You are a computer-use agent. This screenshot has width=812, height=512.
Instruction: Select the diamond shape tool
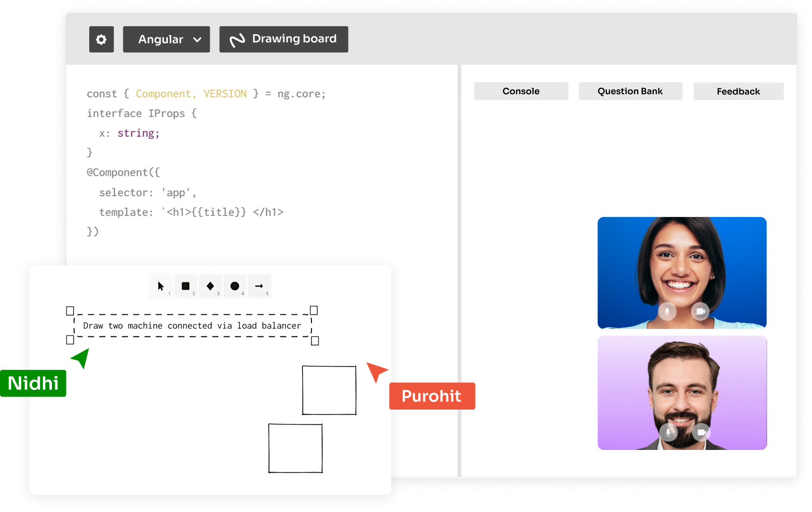210,286
